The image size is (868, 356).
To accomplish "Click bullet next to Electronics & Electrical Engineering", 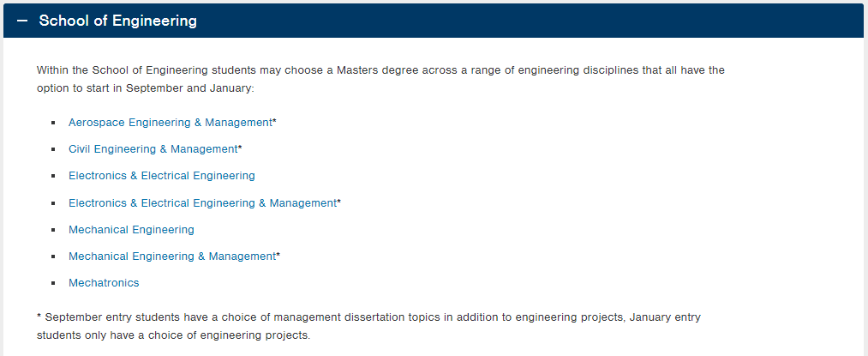I will coord(53,176).
